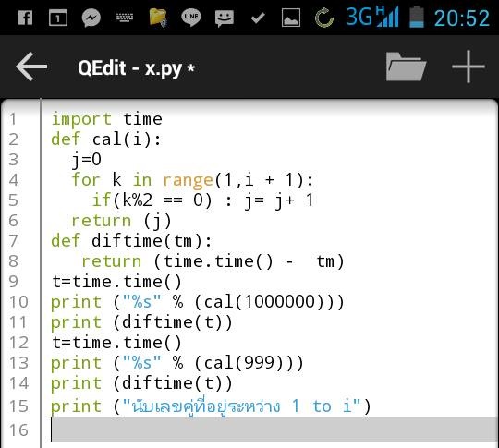This screenshot has width=499, height=448.
Task: Tap the QEdit - x.py title
Action: click(x=136, y=68)
